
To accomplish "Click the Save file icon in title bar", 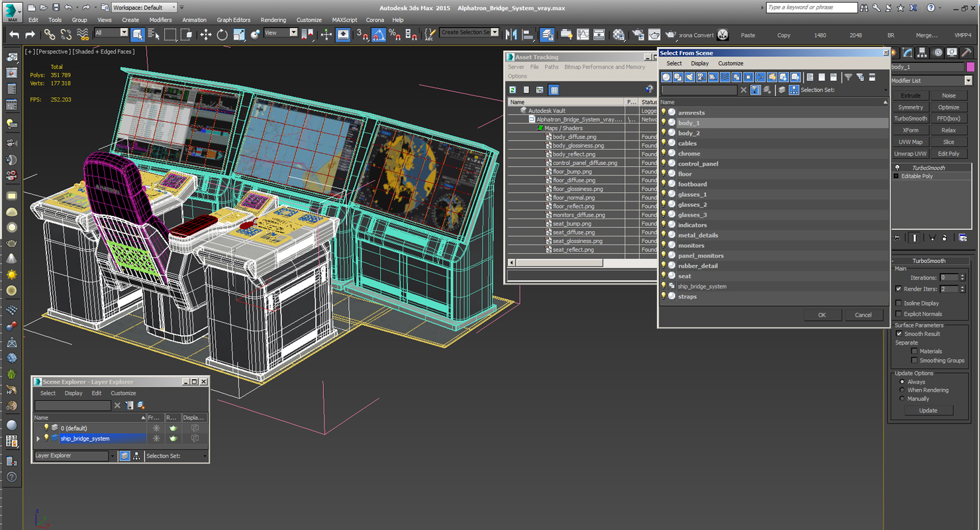I will [x=56, y=7].
